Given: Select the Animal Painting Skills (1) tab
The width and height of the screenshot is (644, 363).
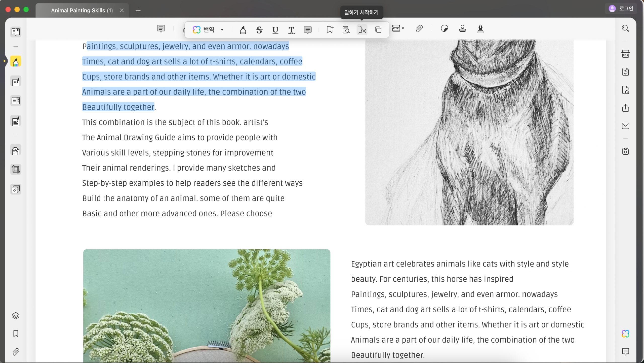Looking at the screenshot, I should click(82, 10).
